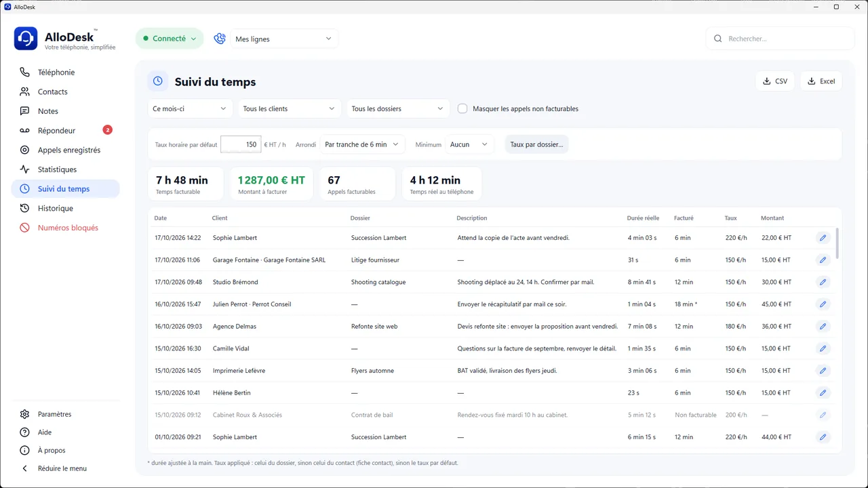Open Statistiques in the sidebar
868x488 pixels.
point(65,169)
